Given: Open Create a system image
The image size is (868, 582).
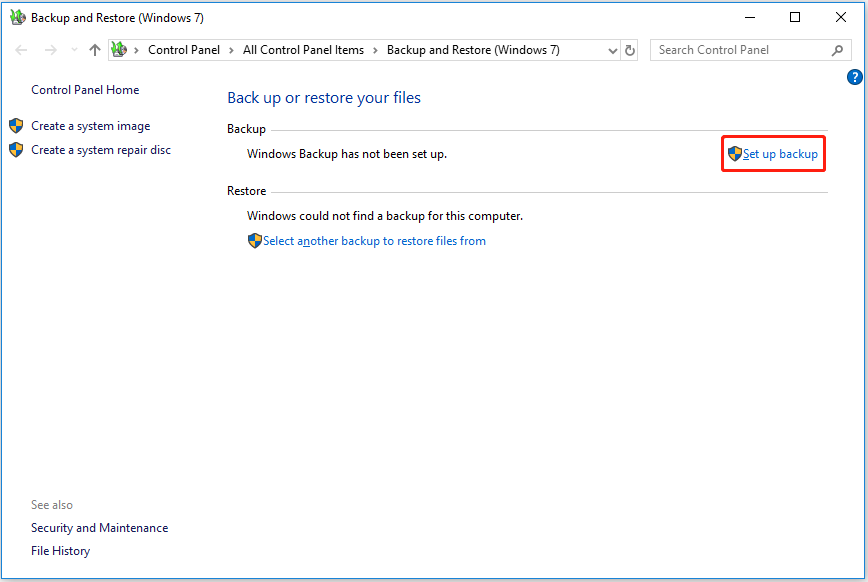Looking at the screenshot, I should [x=90, y=126].
